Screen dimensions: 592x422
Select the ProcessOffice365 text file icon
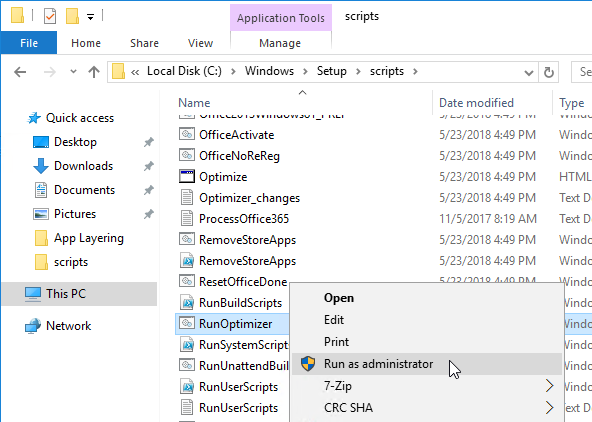coord(187,218)
